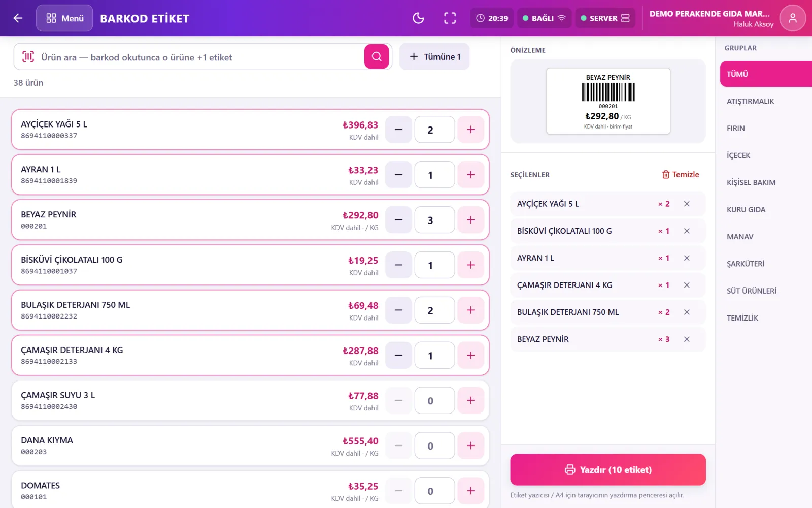Remove AYÇİÇEK YAĞI 5 L from selected list
Image resolution: width=812 pixels, height=508 pixels.
687,204
